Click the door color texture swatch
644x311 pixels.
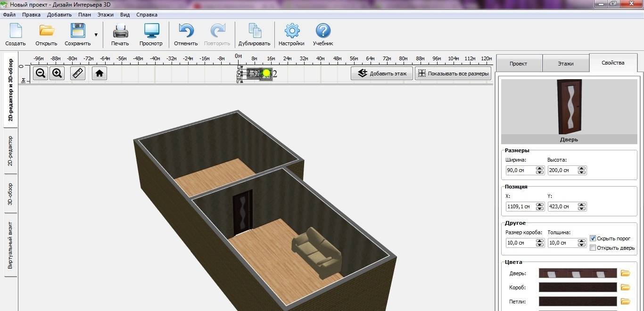(x=578, y=273)
